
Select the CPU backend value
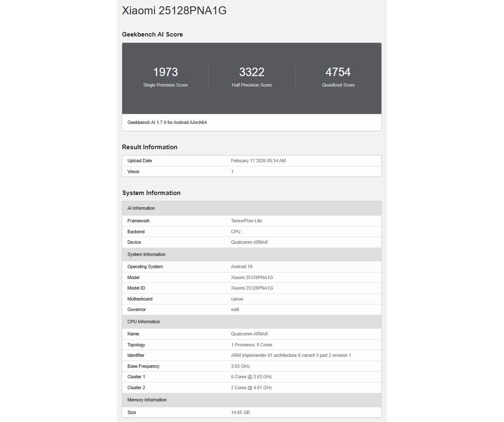coord(235,232)
